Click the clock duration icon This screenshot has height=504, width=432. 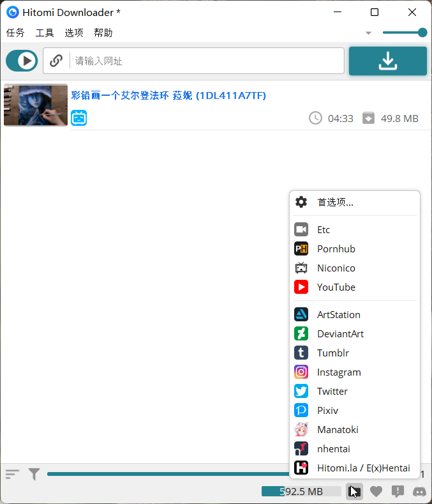pos(315,118)
